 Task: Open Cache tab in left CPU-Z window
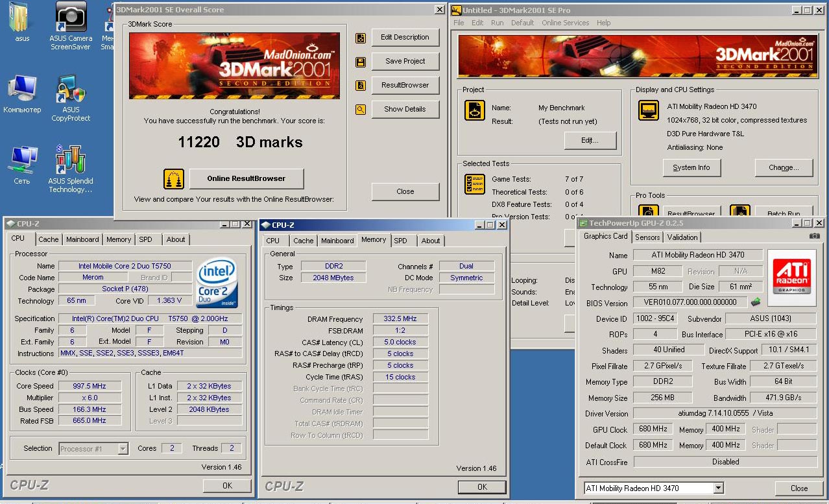click(x=48, y=239)
